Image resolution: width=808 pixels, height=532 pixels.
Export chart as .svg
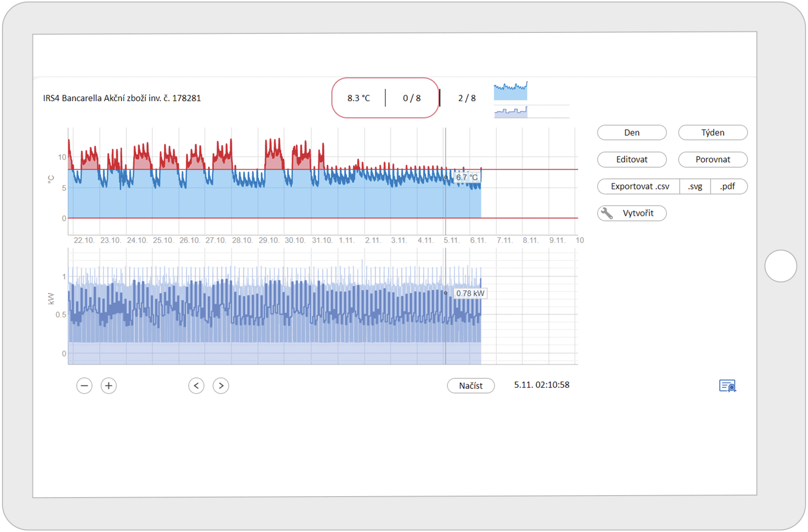click(695, 186)
